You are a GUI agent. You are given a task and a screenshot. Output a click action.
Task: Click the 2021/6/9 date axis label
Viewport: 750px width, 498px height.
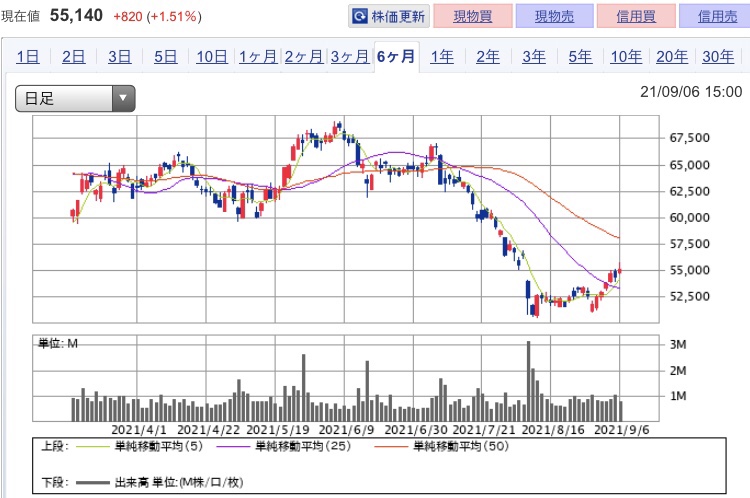[x=346, y=430]
